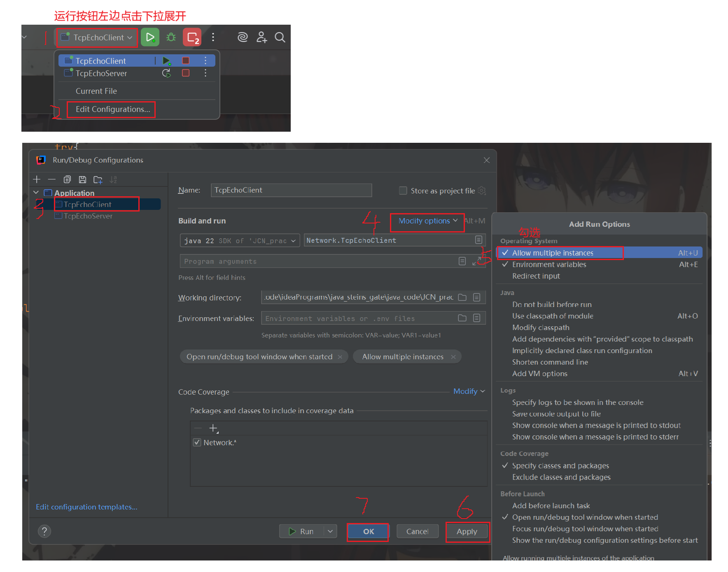Screen dimensions: 728x572
Task: Collapse the Application tree node
Action: click(36, 193)
